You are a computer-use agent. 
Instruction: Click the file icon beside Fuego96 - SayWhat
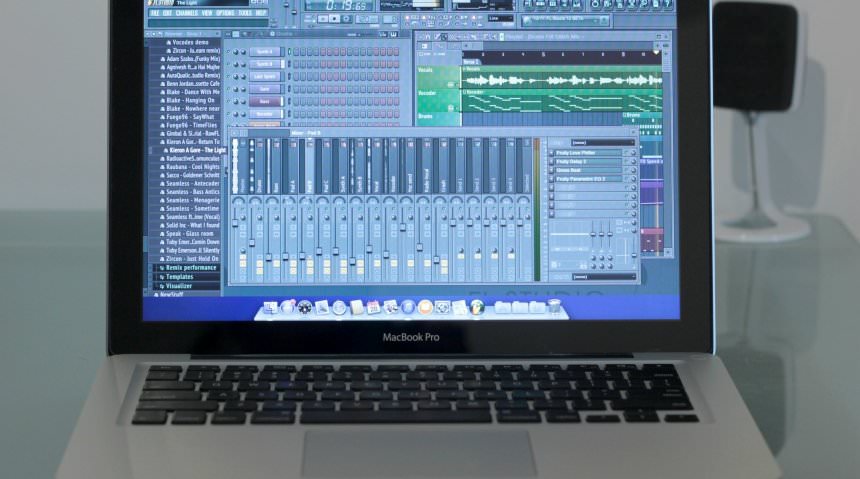163,117
